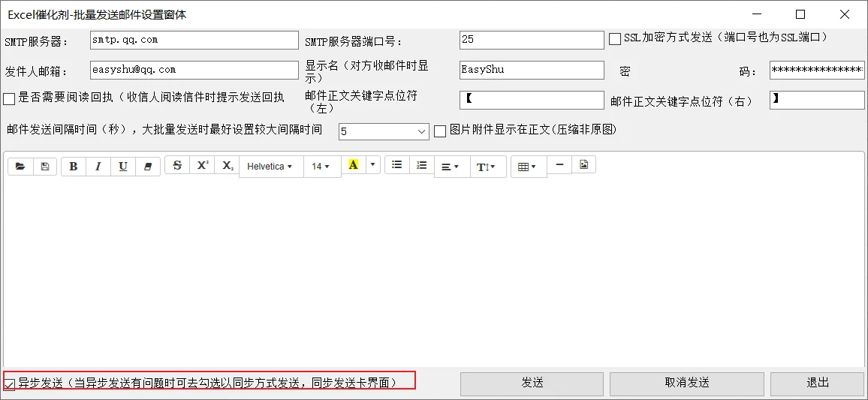Open paragraph alignment dropdown

tap(452, 167)
